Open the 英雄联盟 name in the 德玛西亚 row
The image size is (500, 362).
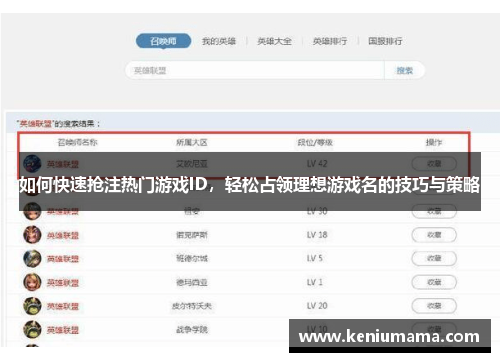coord(63,283)
